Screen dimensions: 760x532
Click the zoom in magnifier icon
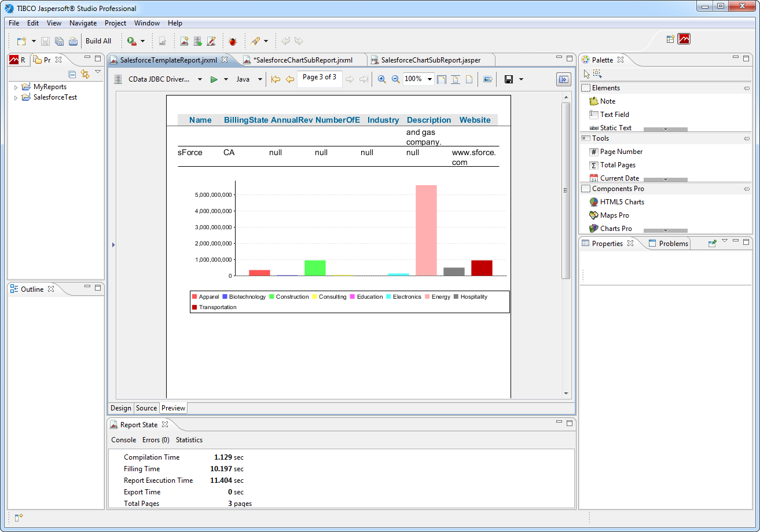[x=381, y=79]
